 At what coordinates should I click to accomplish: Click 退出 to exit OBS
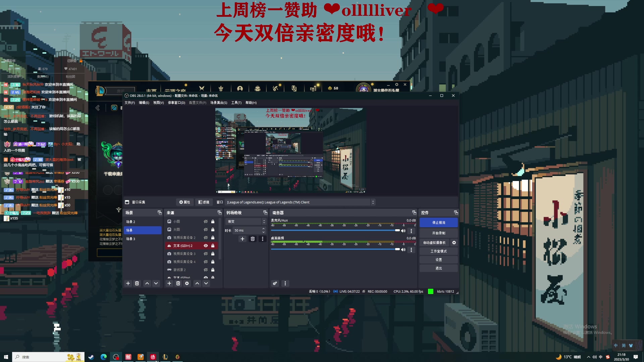pos(438,268)
